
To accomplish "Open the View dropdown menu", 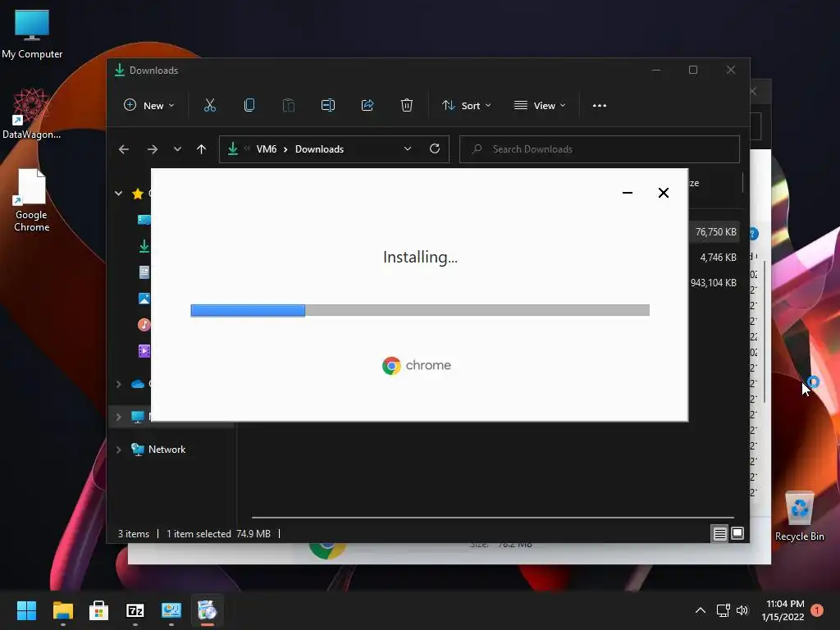I will point(540,106).
